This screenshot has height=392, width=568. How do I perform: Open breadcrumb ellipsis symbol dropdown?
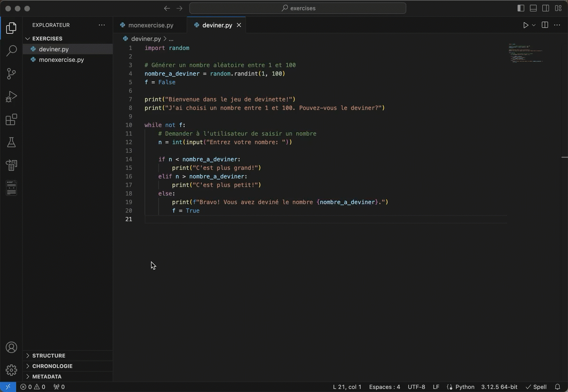[x=171, y=39]
